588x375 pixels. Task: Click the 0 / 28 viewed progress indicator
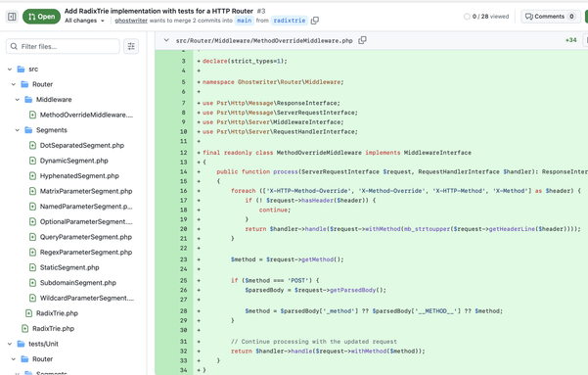486,17
